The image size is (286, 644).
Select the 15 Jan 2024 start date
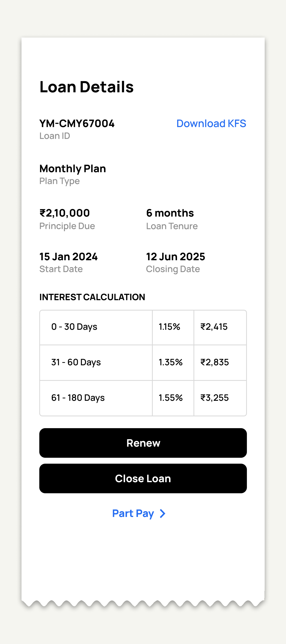[x=68, y=257]
